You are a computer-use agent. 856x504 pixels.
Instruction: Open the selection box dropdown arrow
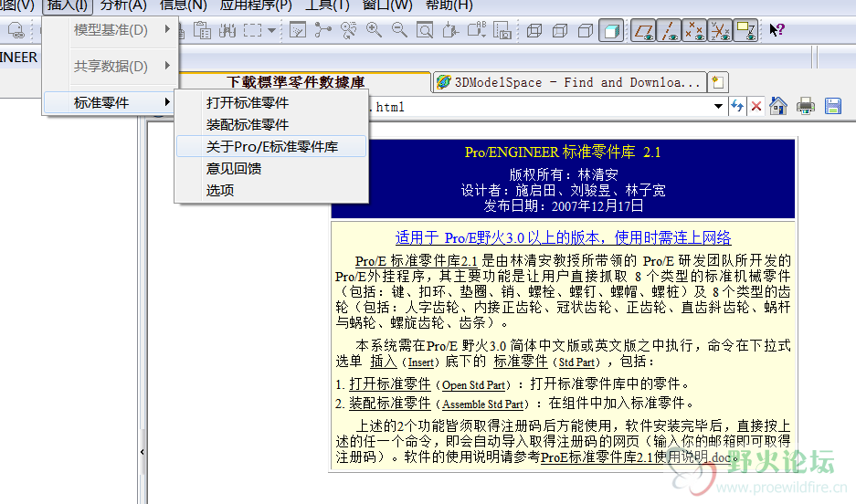pos(271,30)
